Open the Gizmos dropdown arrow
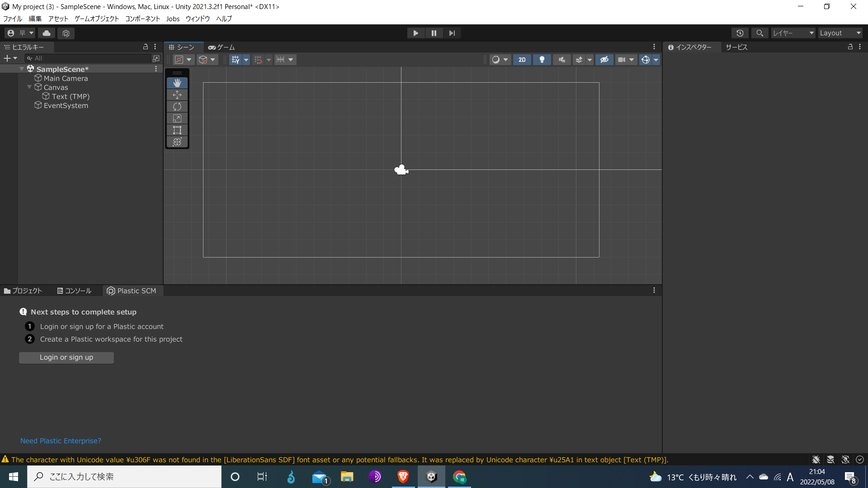Image resolution: width=868 pixels, height=488 pixels. coord(656,60)
